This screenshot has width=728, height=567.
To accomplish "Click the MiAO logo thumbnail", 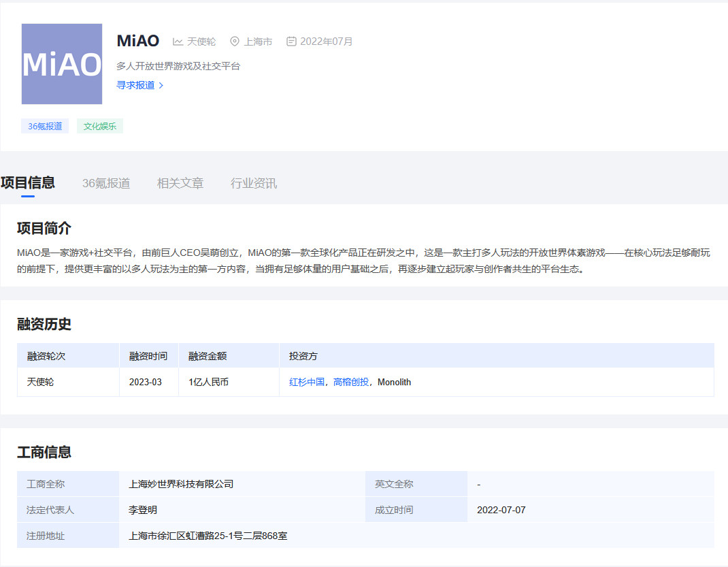I will 62,64.
